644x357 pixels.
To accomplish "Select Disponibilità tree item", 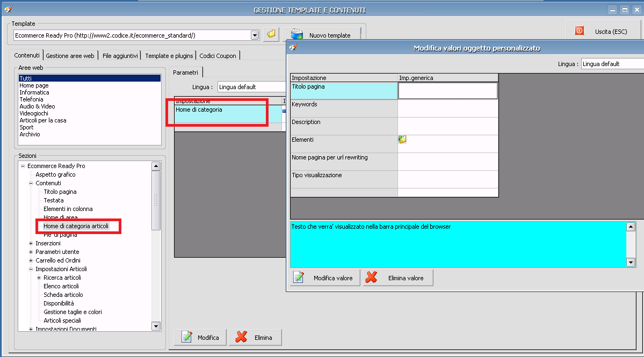I will click(x=59, y=303).
